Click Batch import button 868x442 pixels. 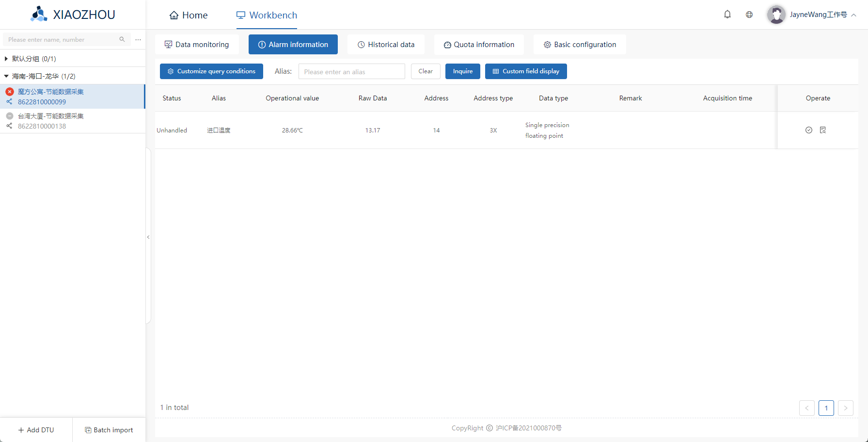pos(109,430)
